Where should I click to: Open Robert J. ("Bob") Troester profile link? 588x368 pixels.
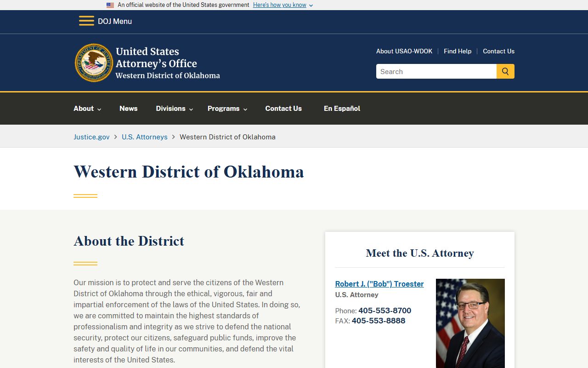coord(379,284)
